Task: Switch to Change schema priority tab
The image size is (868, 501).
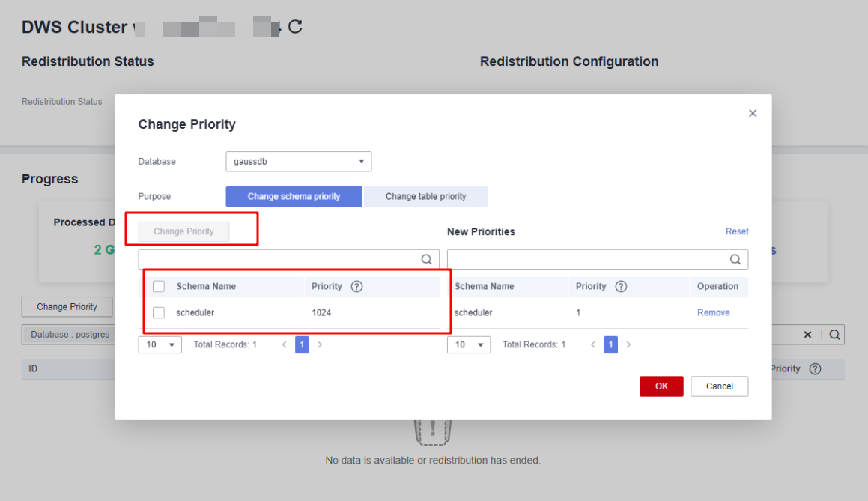Action: coord(294,196)
